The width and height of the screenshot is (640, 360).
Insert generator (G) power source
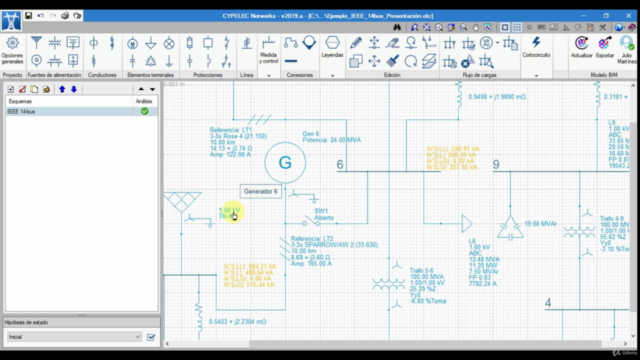click(x=36, y=61)
